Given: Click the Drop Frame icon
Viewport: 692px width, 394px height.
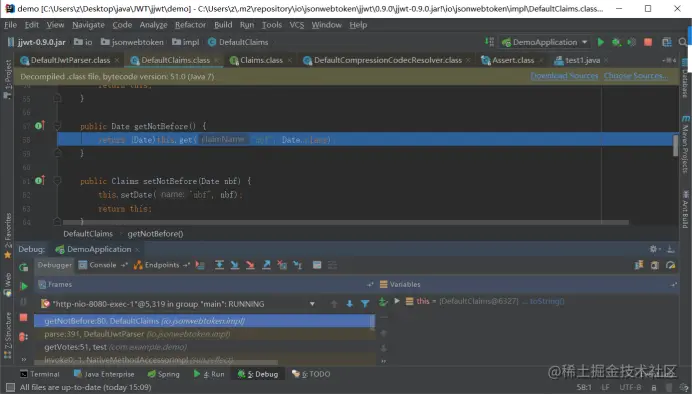Looking at the screenshot, I should [x=282, y=265].
